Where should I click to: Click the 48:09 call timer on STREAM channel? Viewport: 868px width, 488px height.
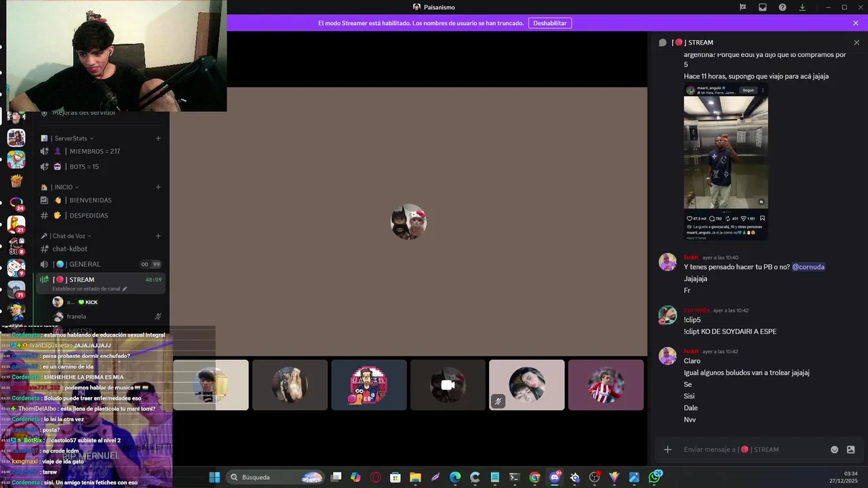coord(153,280)
